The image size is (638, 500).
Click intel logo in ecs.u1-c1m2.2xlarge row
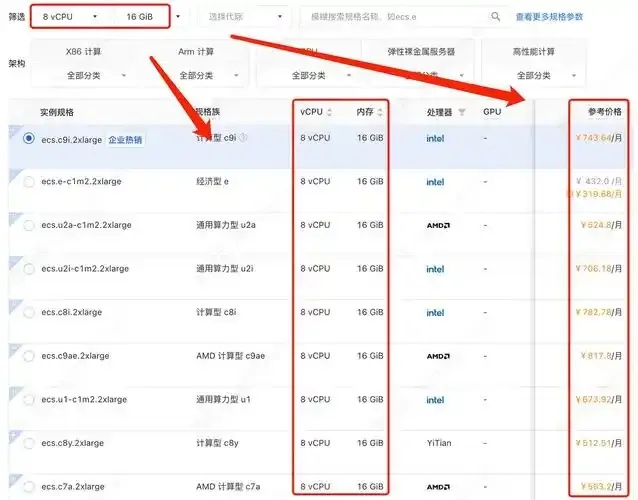435,400
